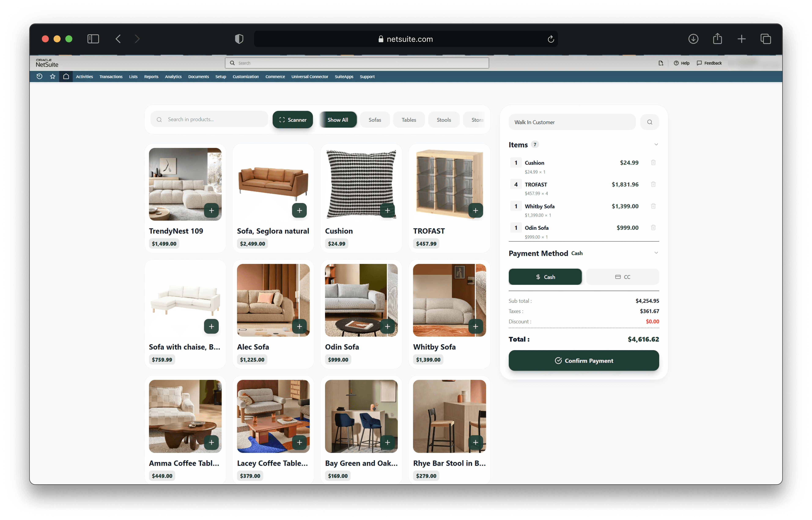Open the Reports menu
The height and width of the screenshot is (520, 812).
pyautogui.click(x=151, y=77)
